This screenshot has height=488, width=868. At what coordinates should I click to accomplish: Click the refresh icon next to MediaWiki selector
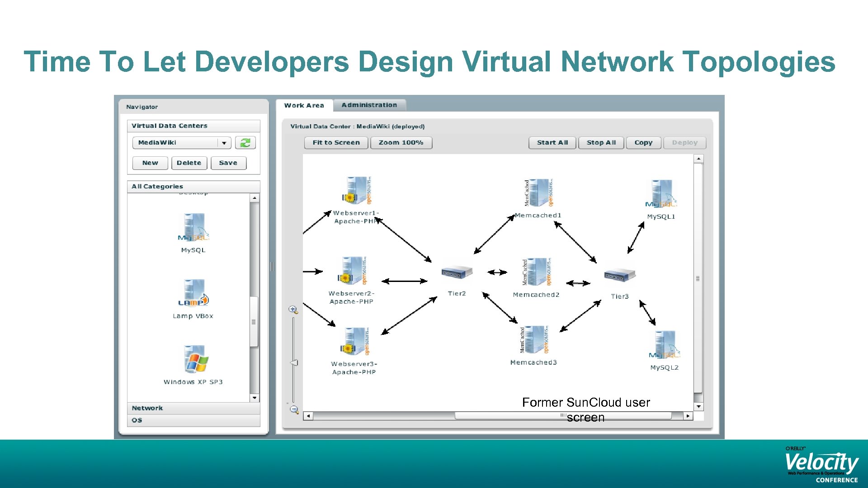pyautogui.click(x=245, y=142)
